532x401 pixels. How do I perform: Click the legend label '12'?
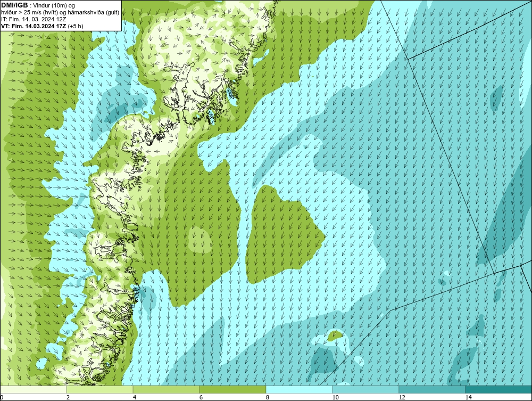click(402, 397)
